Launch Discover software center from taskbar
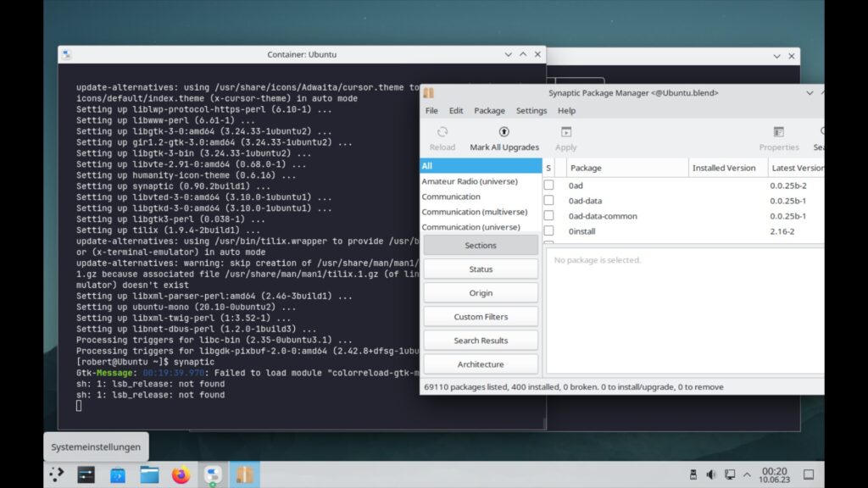This screenshot has height=488, width=868. click(x=117, y=474)
